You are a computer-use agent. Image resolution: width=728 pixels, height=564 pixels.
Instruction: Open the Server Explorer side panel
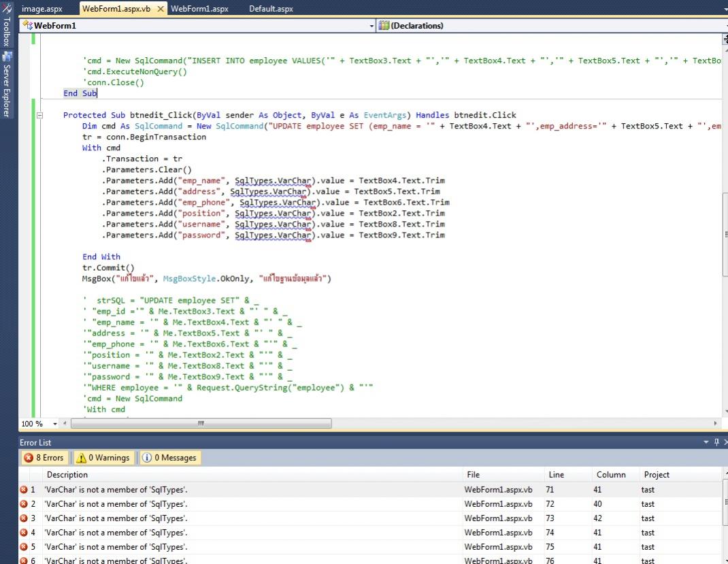click(7, 84)
